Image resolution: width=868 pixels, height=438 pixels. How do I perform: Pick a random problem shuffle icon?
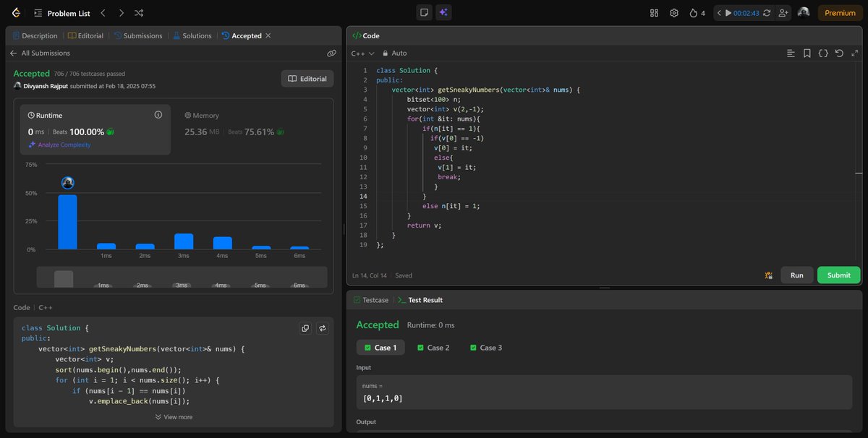(139, 13)
